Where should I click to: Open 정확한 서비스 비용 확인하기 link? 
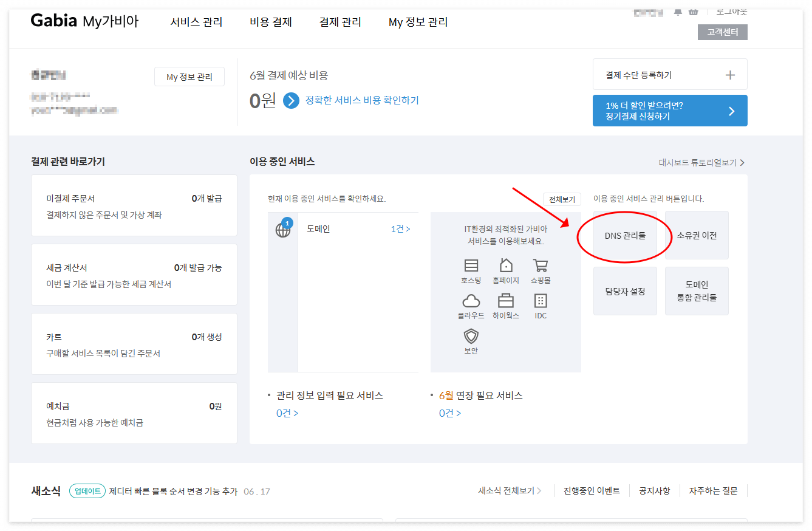pos(362,100)
